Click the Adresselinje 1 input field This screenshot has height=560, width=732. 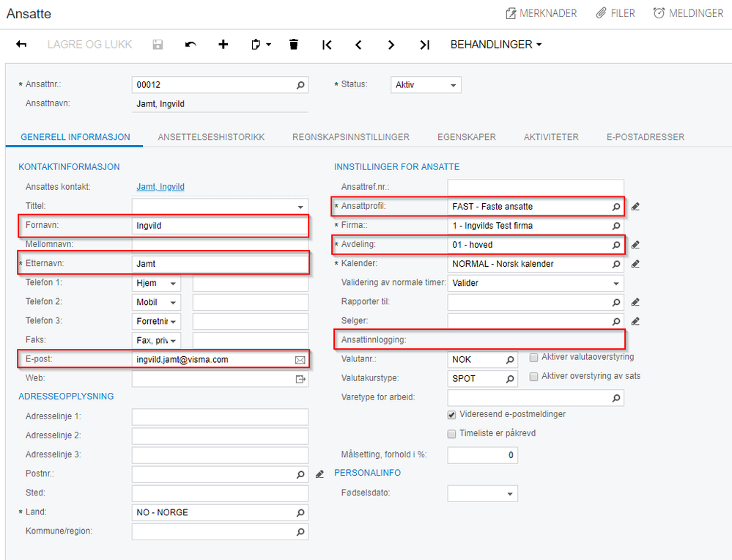[220, 417]
